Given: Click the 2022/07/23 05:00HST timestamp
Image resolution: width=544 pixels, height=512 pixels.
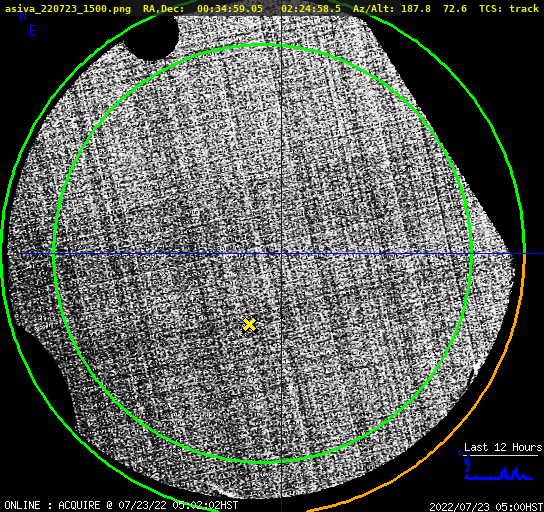Looking at the screenshot, I should click(486, 506).
